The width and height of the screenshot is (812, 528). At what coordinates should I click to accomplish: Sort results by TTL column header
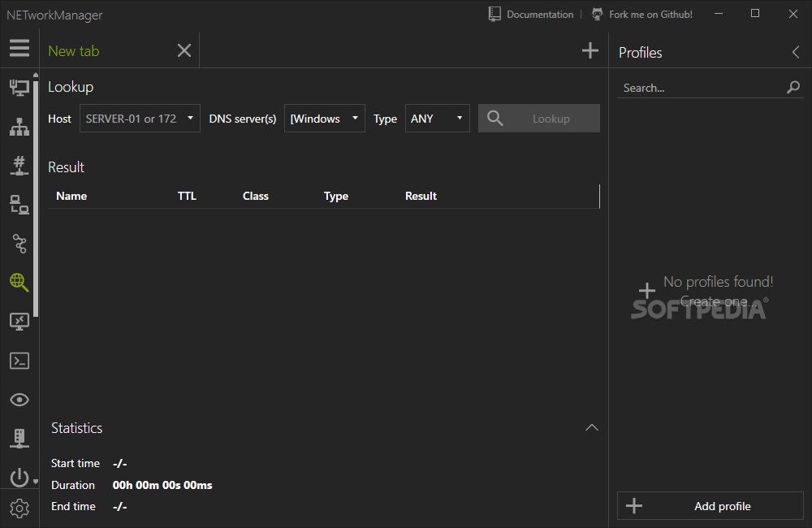click(x=187, y=196)
